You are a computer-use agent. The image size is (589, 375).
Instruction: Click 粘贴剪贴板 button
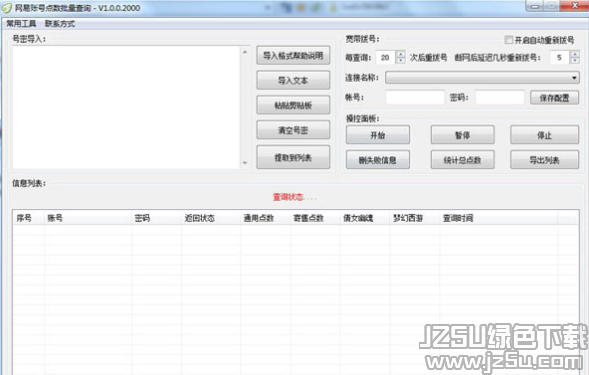(293, 105)
